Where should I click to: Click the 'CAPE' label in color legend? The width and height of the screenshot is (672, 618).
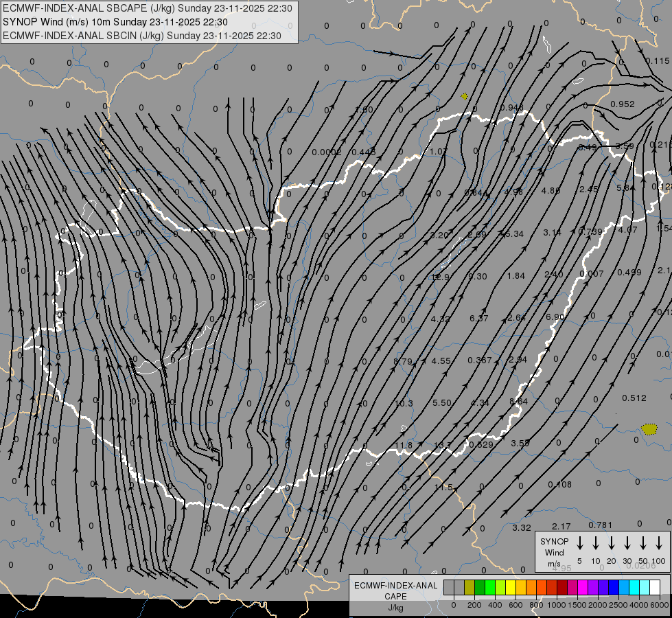[395, 597]
